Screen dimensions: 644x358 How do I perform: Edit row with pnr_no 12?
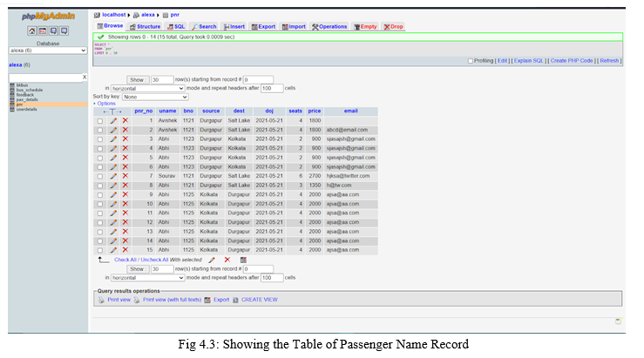pos(113,222)
